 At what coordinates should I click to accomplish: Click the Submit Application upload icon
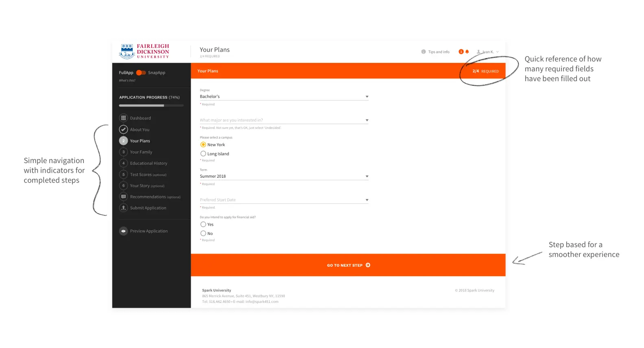[x=123, y=208]
